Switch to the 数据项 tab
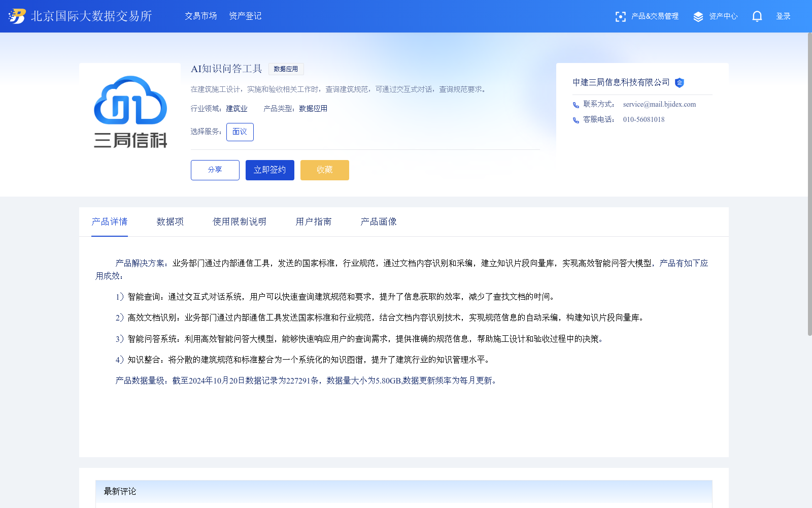Image resolution: width=812 pixels, height=508 pixels. coord(170,222)
